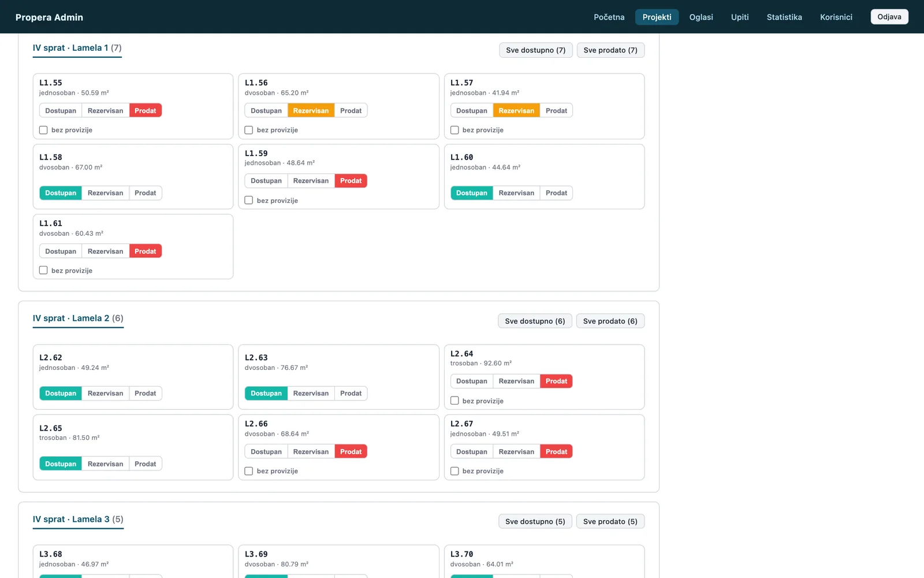Check bez provizije on unit L1.57
924x578 pixels.
[x=454, y=130]
